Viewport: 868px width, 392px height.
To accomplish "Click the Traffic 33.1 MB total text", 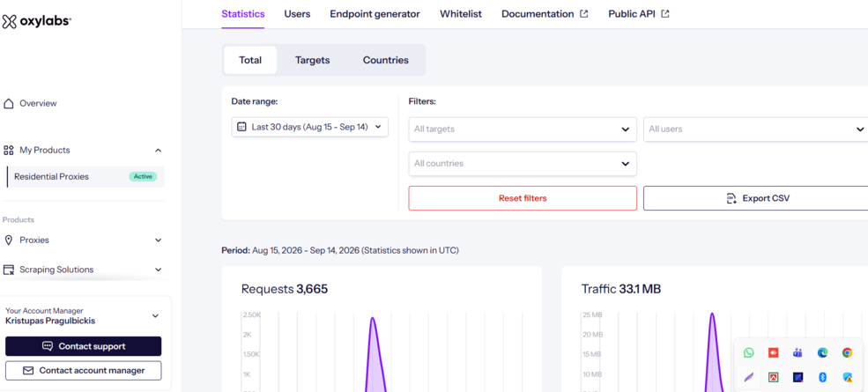I will click(x=621, y=289).
